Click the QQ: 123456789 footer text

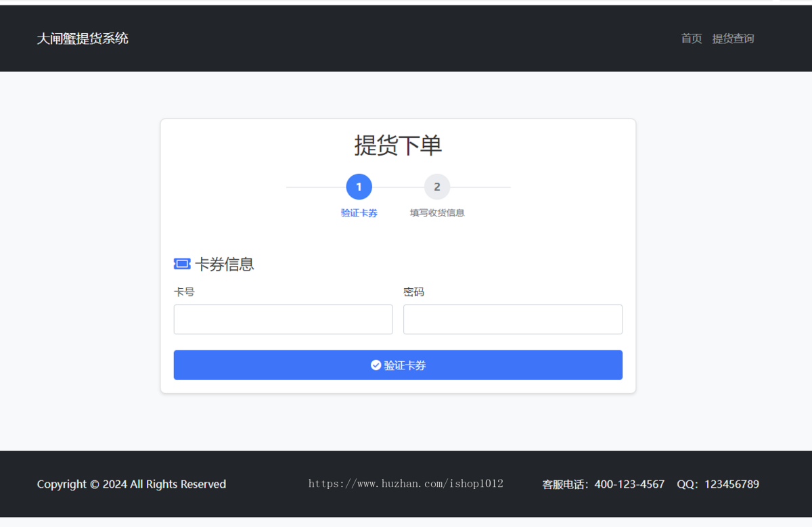pos(718,484)
